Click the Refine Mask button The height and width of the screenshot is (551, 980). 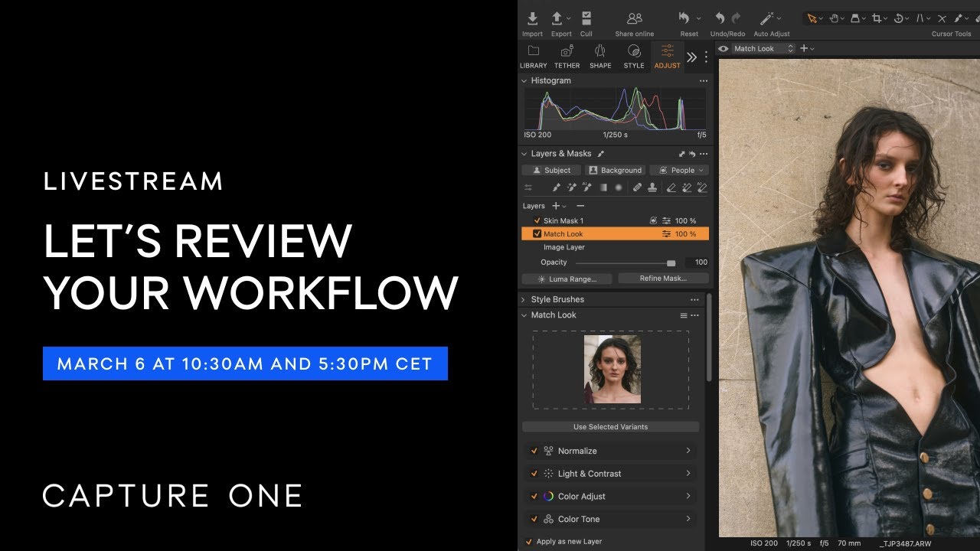(663, 279)
